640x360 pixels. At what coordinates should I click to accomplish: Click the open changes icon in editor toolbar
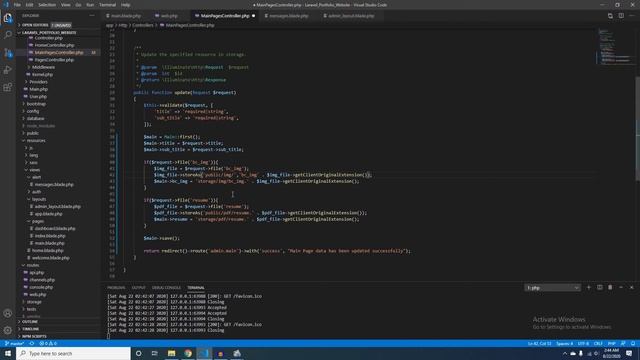click(610, 16)
